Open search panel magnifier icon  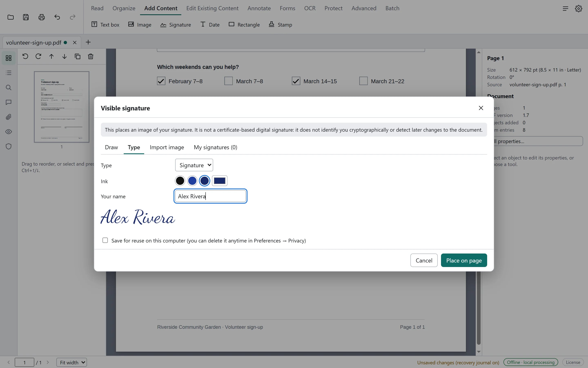9,88
